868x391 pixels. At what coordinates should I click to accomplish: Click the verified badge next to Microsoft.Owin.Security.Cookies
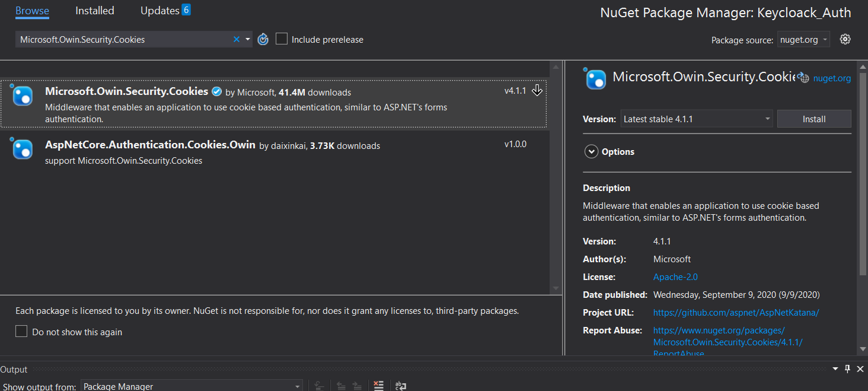point(217,91)
